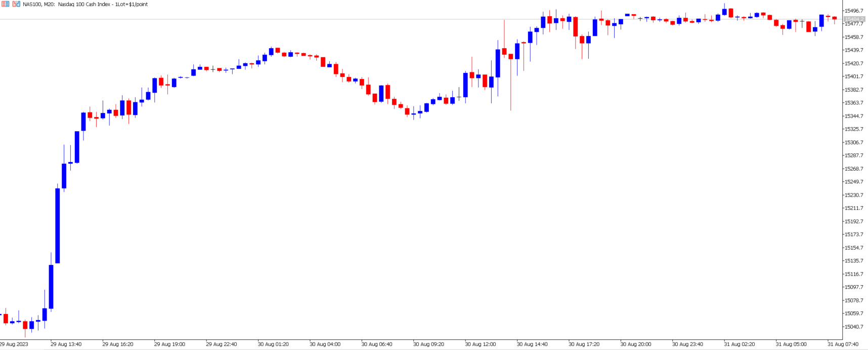Click the 30 Aug 06:40 time label
868x350 pixels.
coord(376,344)
